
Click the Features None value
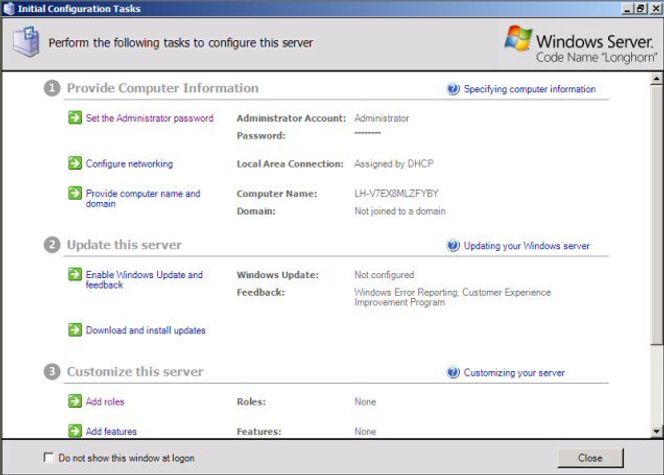point(365,431)
